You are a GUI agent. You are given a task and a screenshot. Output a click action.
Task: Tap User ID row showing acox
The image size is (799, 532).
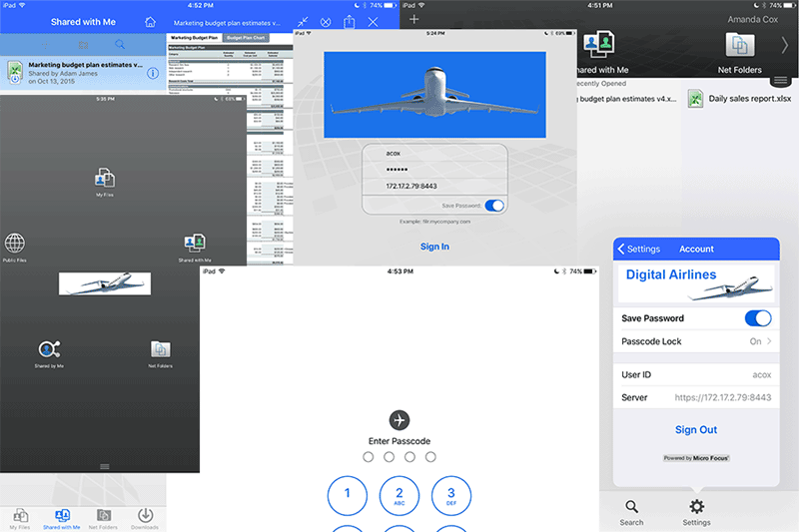[x=696, y=374]
